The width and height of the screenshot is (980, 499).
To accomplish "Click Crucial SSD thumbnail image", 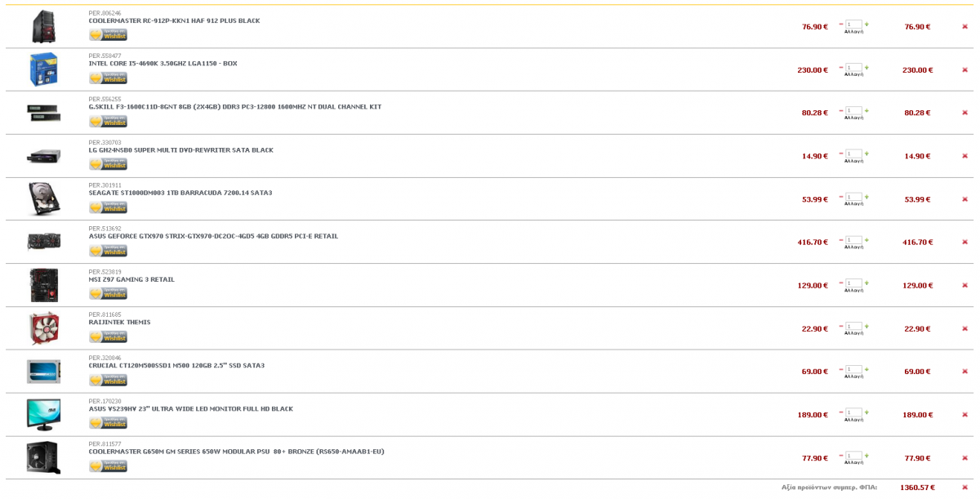I will (x=43, y=372).
